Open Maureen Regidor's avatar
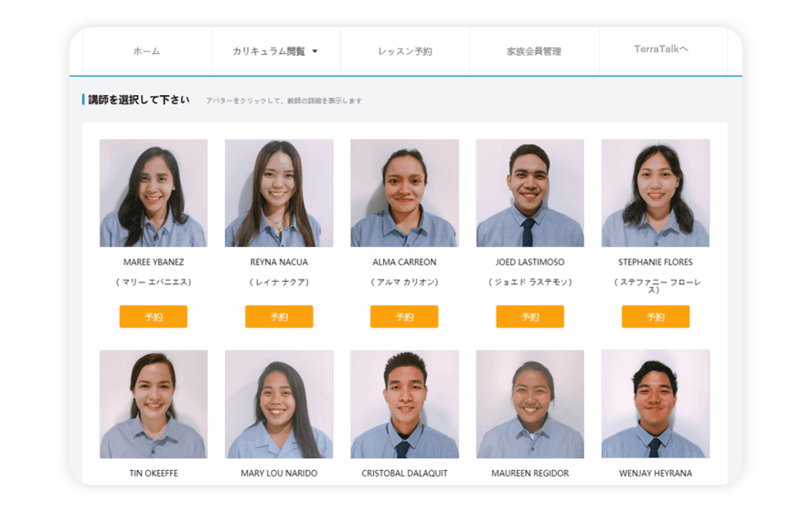The width and height of the screenshot is (812, 512). click(529, 404)
